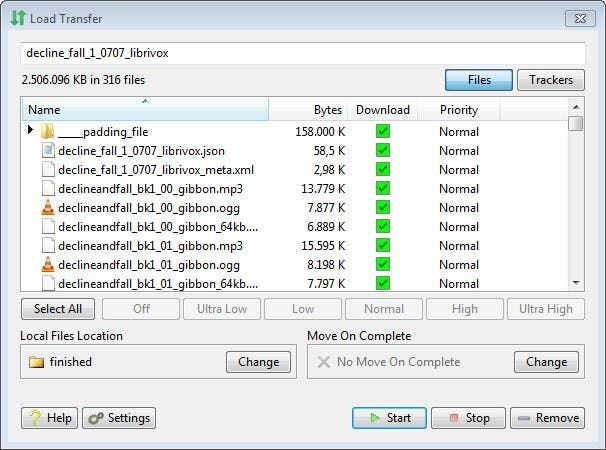Sort the list by Priority column header
Image resolution: width=606 pixels, height=450 pixels.
459,109
